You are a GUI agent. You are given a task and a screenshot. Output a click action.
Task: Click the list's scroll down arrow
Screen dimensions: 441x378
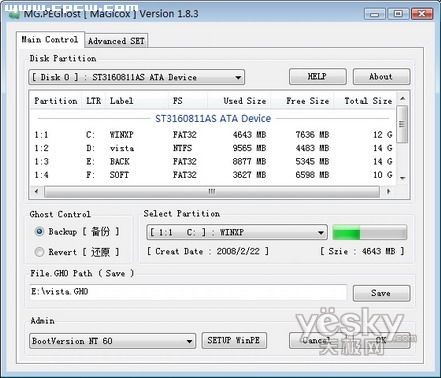(403, 178)
